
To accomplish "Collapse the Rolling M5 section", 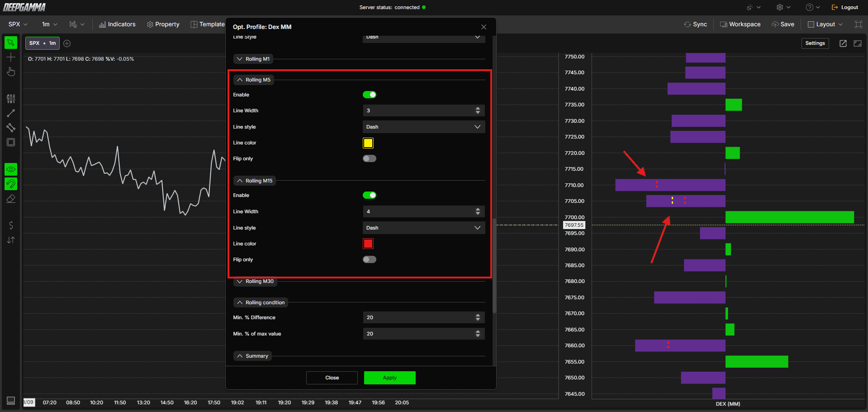I will click(x=254, y=80).
